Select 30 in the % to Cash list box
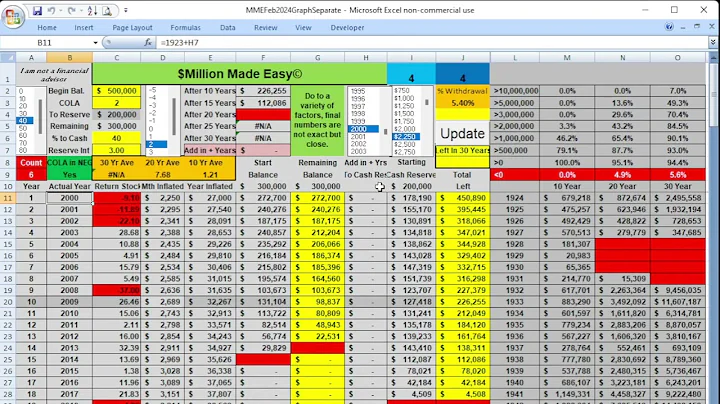The width and height of the screenshot is (720, 404). coord(25,113)
